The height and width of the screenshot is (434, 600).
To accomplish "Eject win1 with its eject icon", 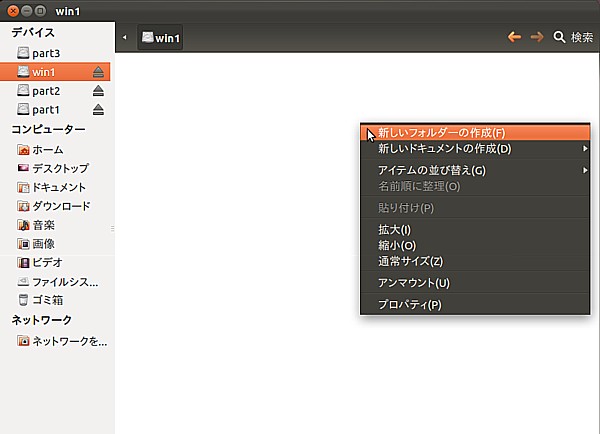I will coord(98,72).
